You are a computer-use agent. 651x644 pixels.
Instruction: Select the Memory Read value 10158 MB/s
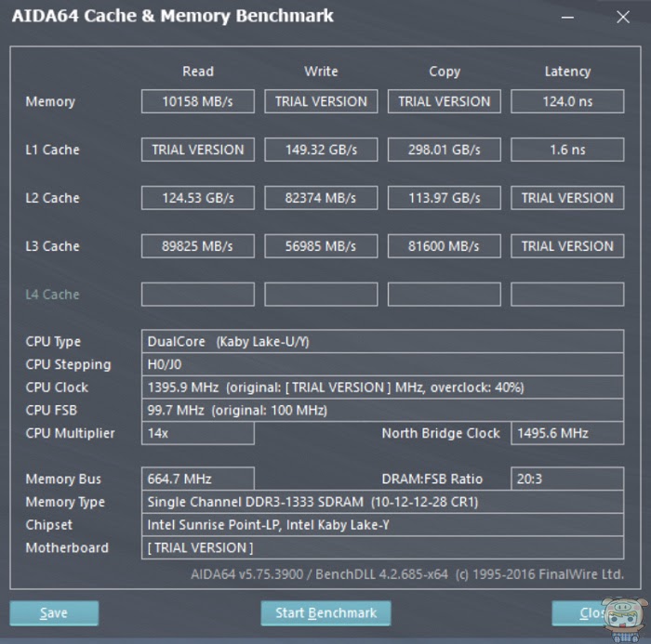197,101
